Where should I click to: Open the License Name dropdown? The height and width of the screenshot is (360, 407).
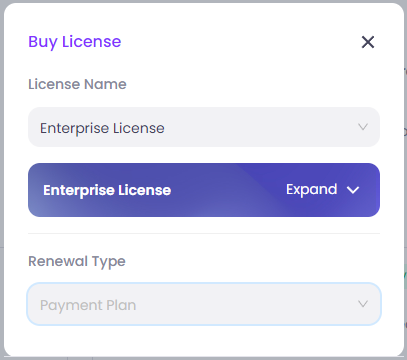pyautogui.click(x=204, y=127)
